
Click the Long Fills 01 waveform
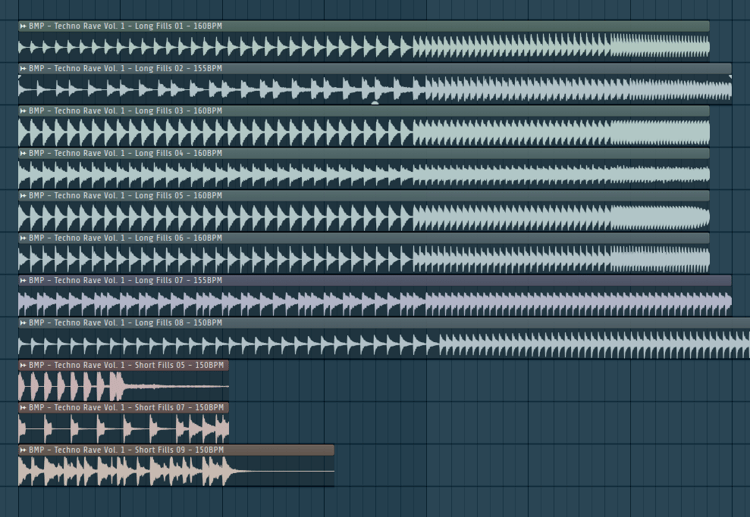[x=364, y=47]
